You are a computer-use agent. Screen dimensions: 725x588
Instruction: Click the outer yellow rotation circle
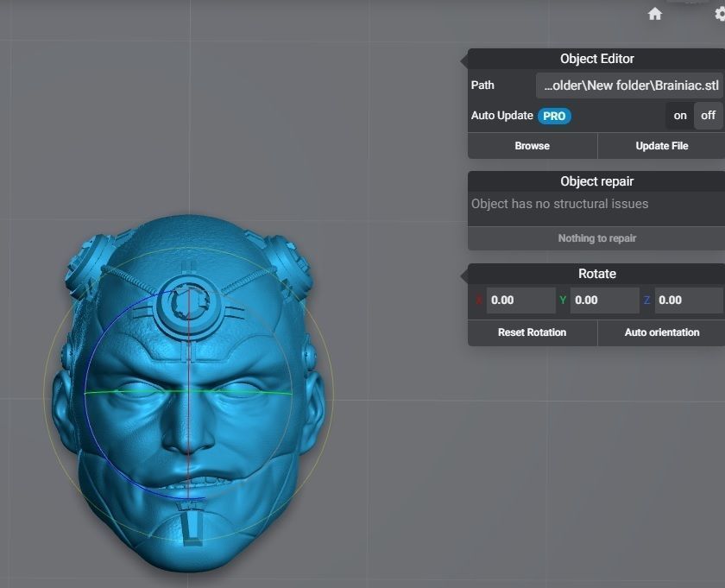[331, 393]
